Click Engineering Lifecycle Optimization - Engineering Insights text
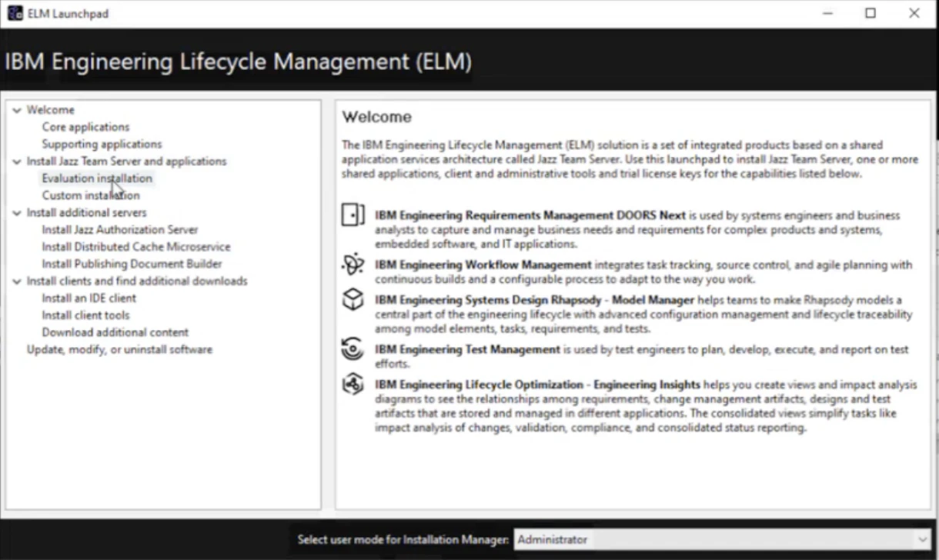This screenshot has width=939, height=560. (537, 385)
